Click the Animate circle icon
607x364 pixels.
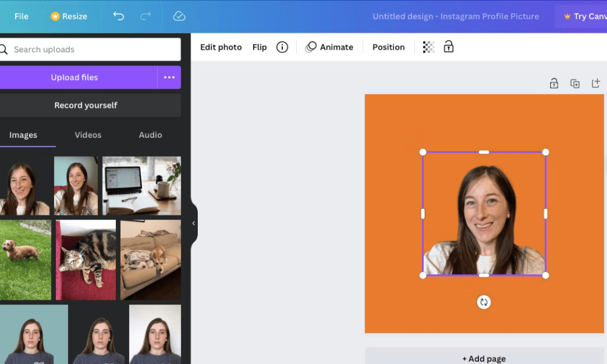[x=311, y=47]
